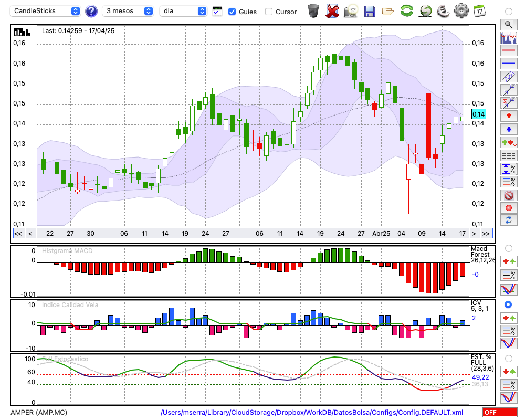
Task: Click the volume histogram chart tool
Action: [x=509, y=37]
